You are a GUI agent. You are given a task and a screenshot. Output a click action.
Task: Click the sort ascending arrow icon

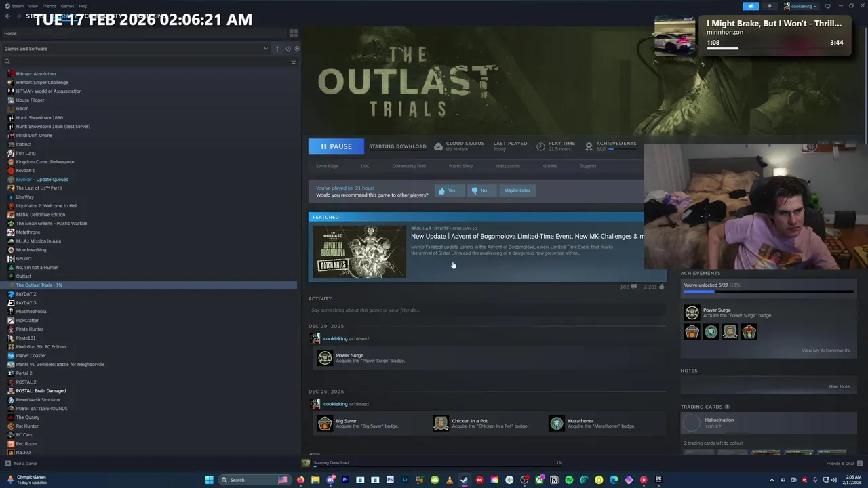tap(277, 49)
